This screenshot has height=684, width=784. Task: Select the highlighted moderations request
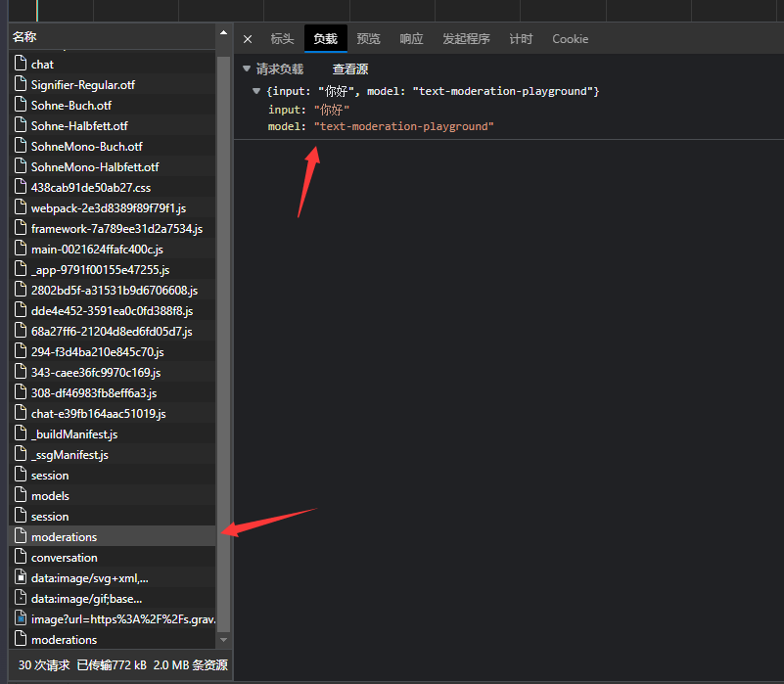click(x=113, y=536)
